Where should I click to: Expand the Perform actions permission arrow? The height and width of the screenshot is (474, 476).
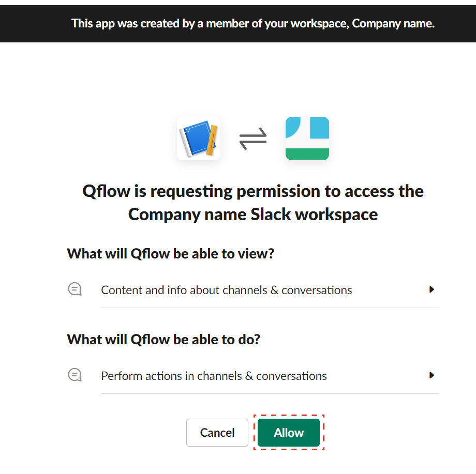[432, 375]
